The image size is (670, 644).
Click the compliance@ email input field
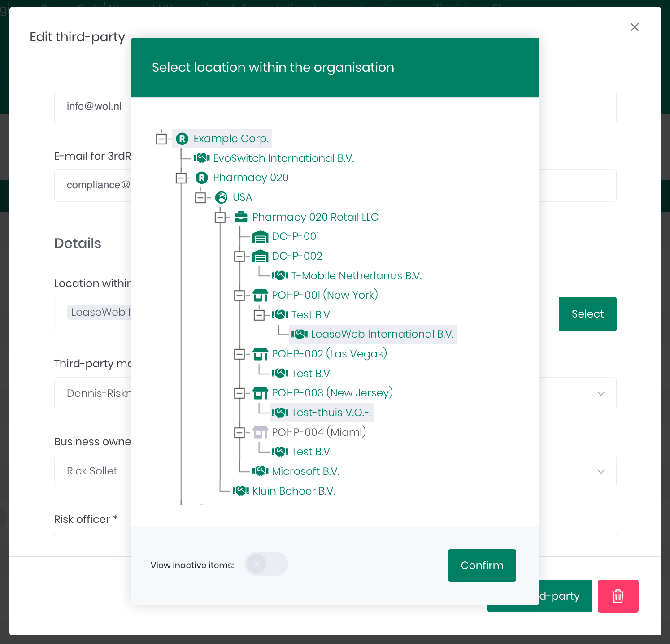click(93, 185)
